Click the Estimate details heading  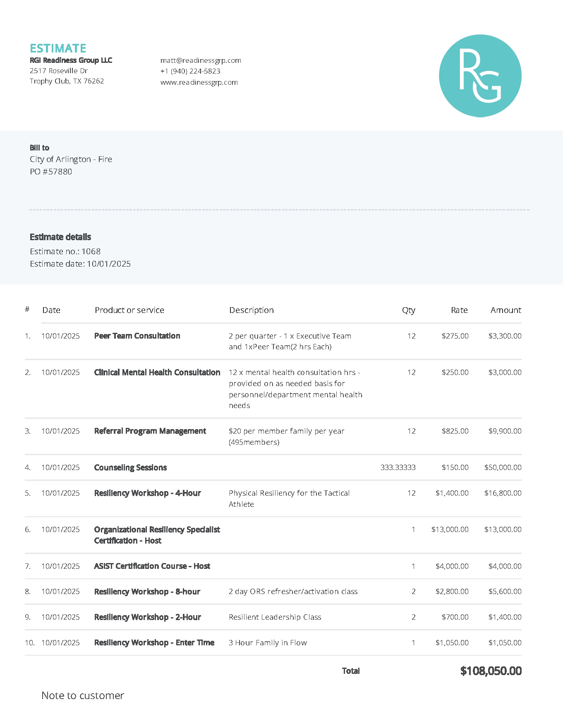(x=60, y=237)
